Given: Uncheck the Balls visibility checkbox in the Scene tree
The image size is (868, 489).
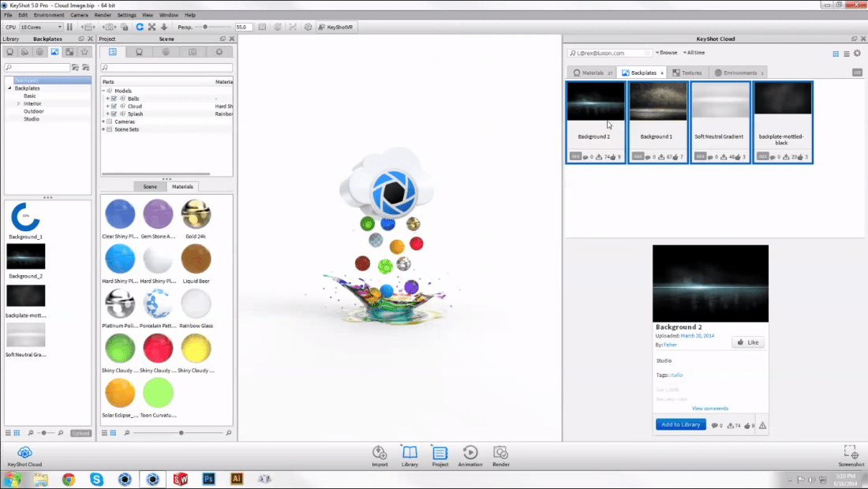Looking at the screenshot, I should [114, 99].
